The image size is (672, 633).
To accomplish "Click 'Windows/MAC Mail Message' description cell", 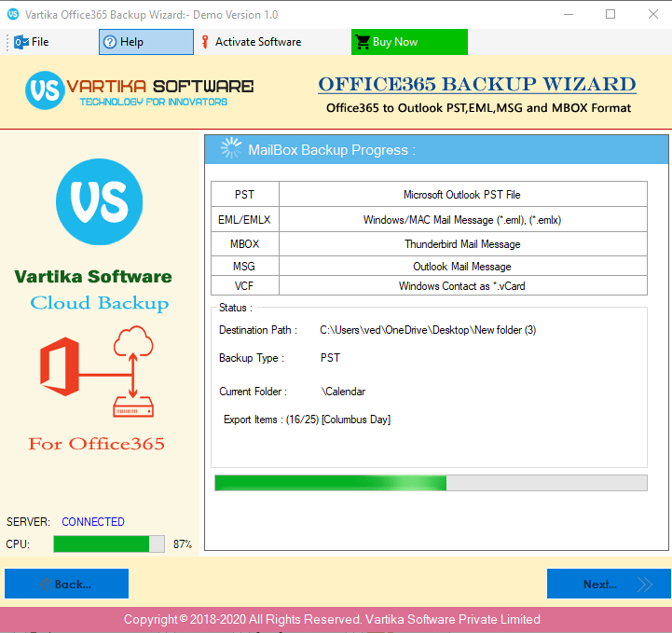I will click(462, 220).
